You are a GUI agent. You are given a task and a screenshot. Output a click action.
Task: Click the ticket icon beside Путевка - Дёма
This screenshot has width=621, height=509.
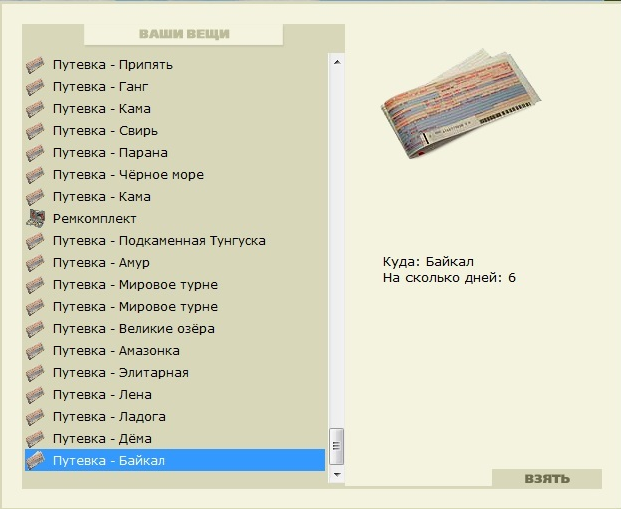(x=35, y=439)
